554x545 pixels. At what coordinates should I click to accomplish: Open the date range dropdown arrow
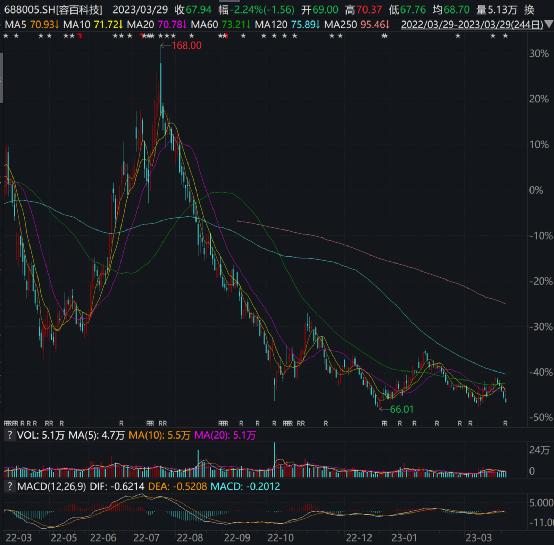coord(549,24)
